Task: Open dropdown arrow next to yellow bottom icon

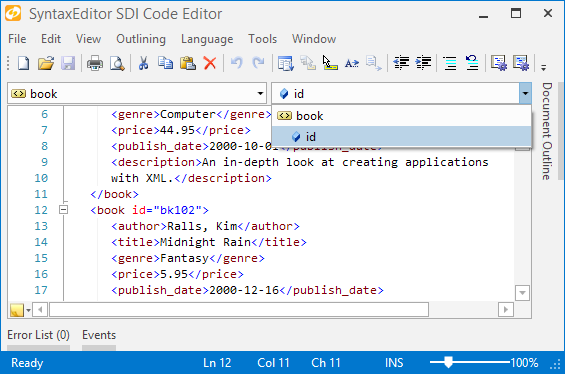Action: coord(28,310)
